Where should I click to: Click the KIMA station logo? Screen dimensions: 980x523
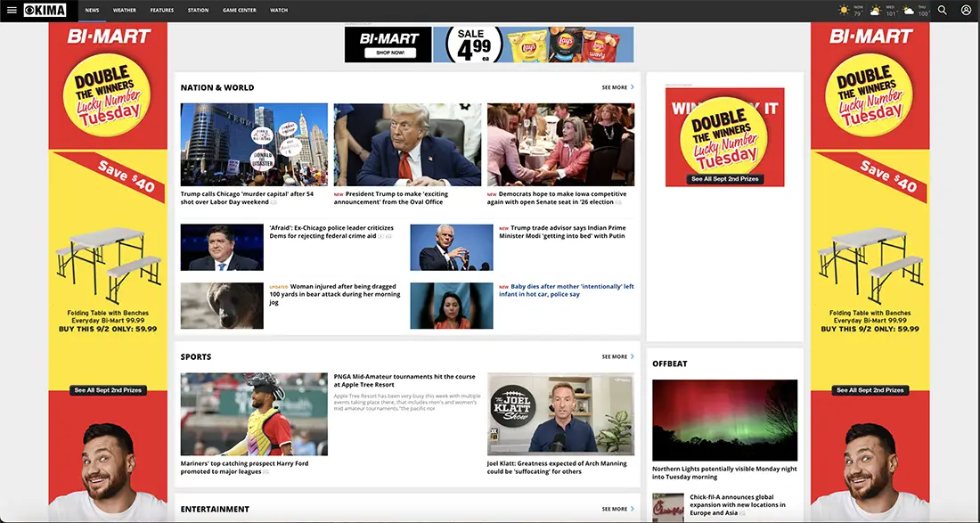[x=45, y=10]
